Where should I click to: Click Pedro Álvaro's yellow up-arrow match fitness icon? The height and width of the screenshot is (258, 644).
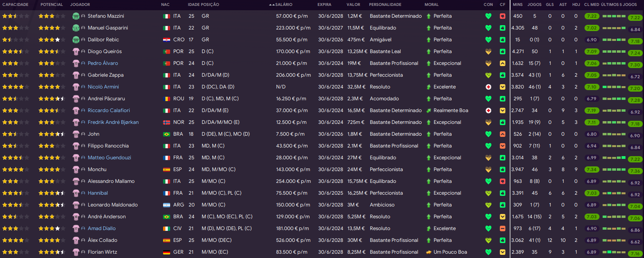tap(503, 63)
